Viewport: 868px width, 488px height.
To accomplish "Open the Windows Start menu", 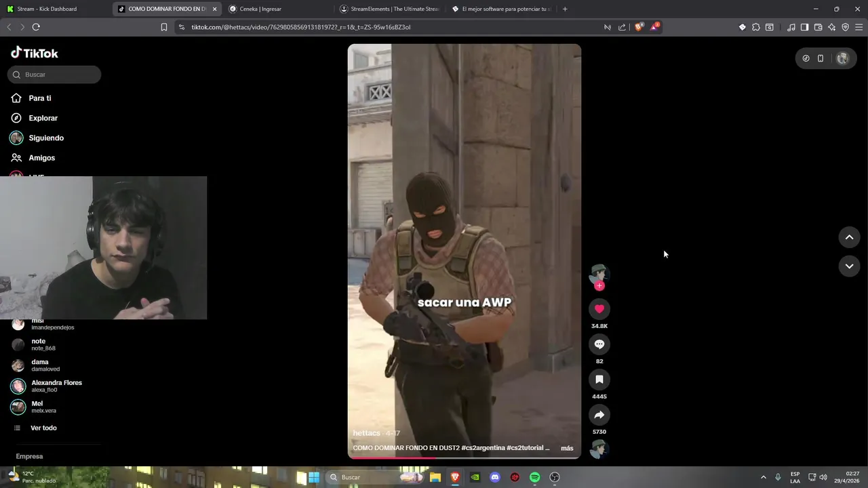I will coord(314,477).
